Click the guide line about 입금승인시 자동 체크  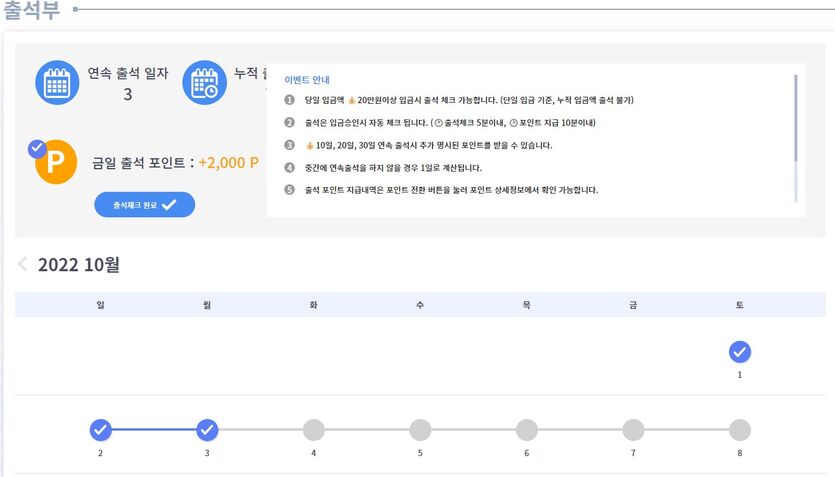[450, 123]
